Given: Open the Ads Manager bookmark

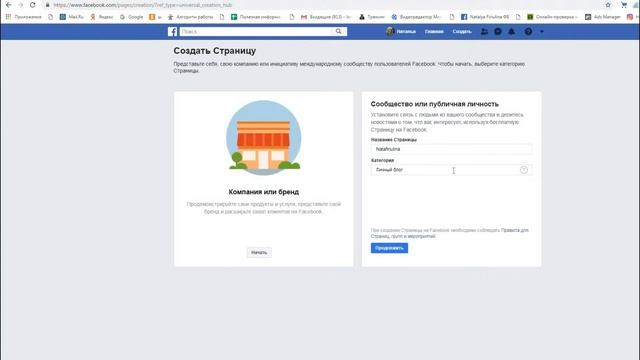Looking at the screenshot, I should click(602, 17).
